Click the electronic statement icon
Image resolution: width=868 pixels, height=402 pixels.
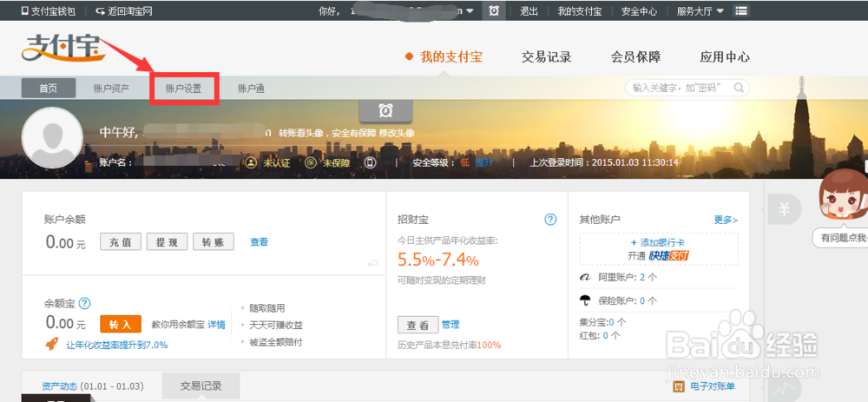click(678, 386)
